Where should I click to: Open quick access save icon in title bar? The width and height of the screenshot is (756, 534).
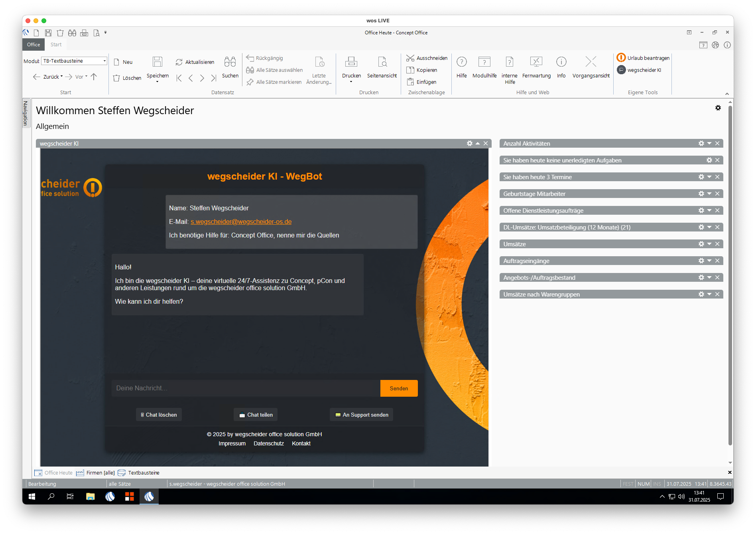pos(48,33)
